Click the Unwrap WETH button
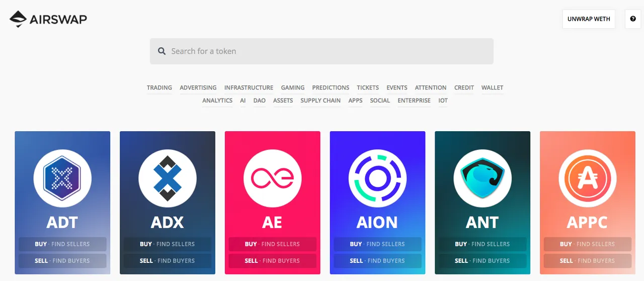The width and height of the screenshot is (644, 281). (589, 19)
